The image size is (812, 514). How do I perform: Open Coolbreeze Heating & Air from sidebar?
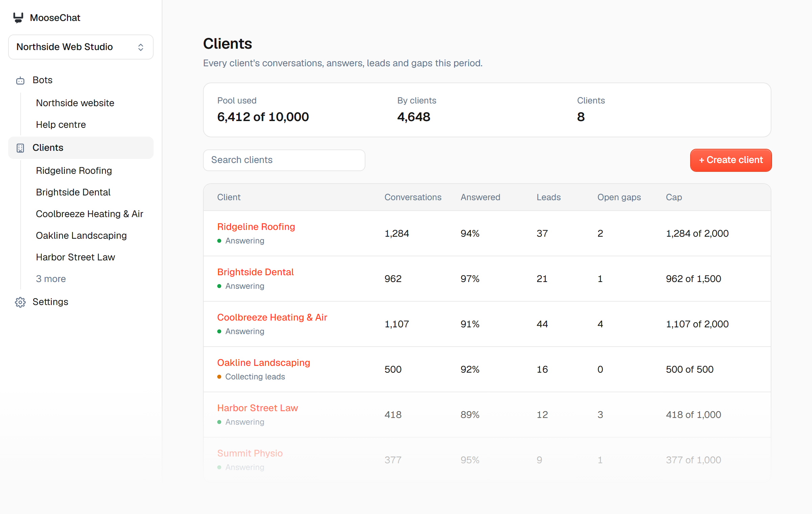(89, 214)
